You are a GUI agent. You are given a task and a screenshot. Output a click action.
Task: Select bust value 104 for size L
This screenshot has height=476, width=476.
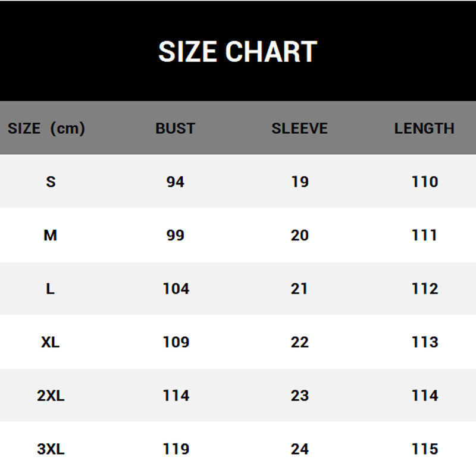[176, 289]
